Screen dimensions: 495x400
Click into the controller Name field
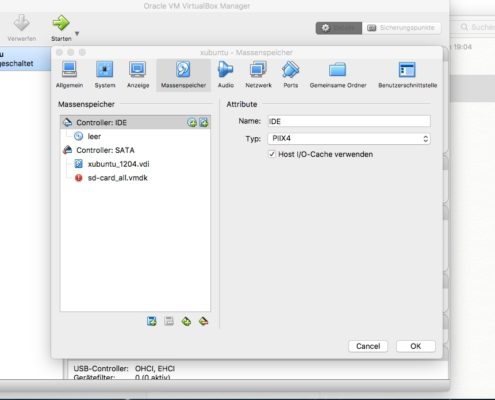click(349, 121)
